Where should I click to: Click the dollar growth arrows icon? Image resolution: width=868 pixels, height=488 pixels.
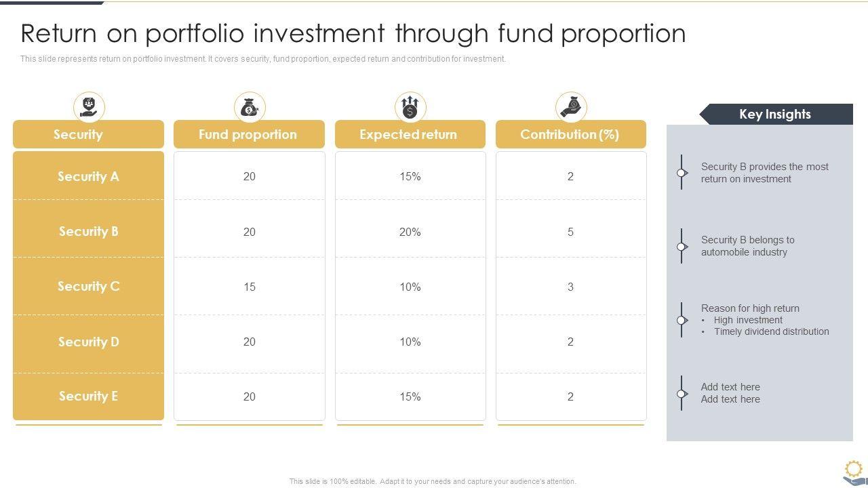click(410, 107)
